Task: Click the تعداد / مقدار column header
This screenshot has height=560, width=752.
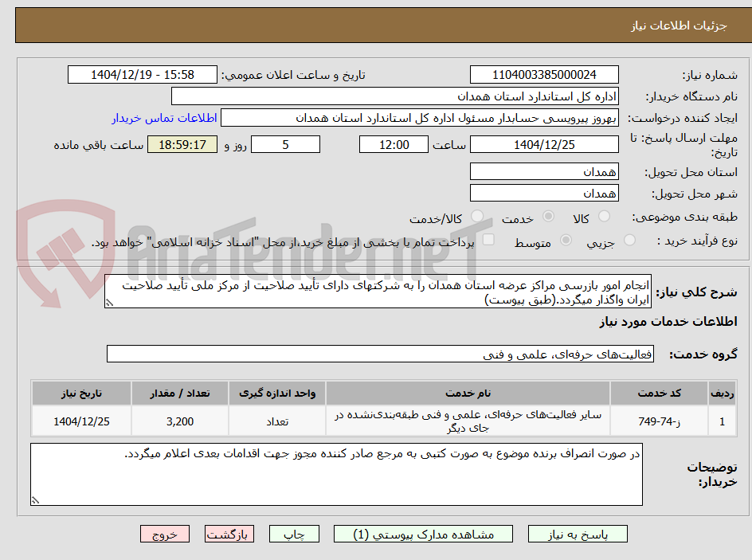Action: point(180,394)
